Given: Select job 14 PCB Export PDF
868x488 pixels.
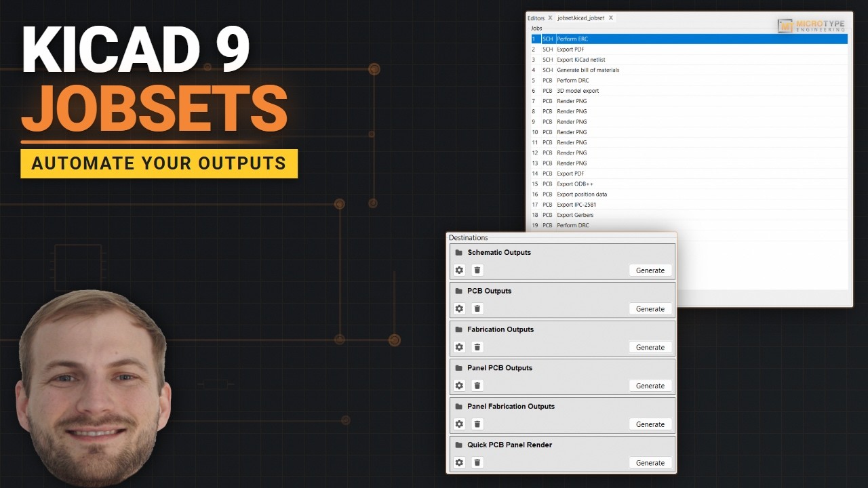Looking at the screenshot, I should (x=689, y=174).
